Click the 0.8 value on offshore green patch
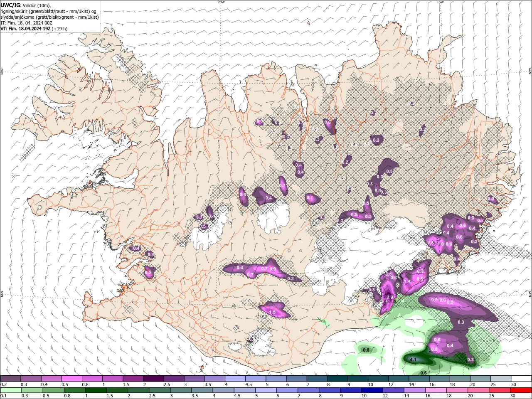The image size is (532, 399). pyautogui.click(x=366, y=350)
